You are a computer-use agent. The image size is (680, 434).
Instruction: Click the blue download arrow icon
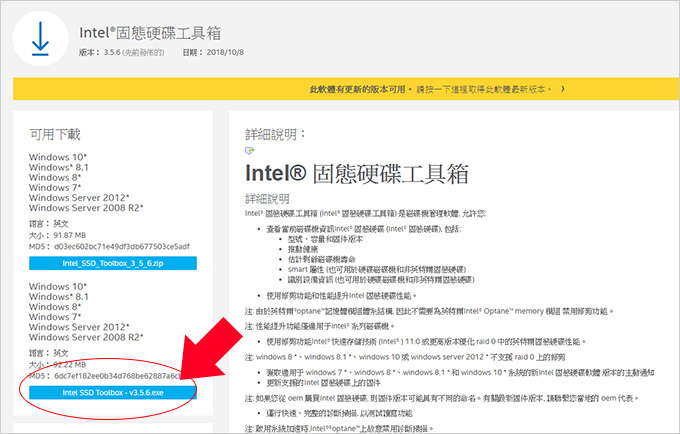[40, 39]
